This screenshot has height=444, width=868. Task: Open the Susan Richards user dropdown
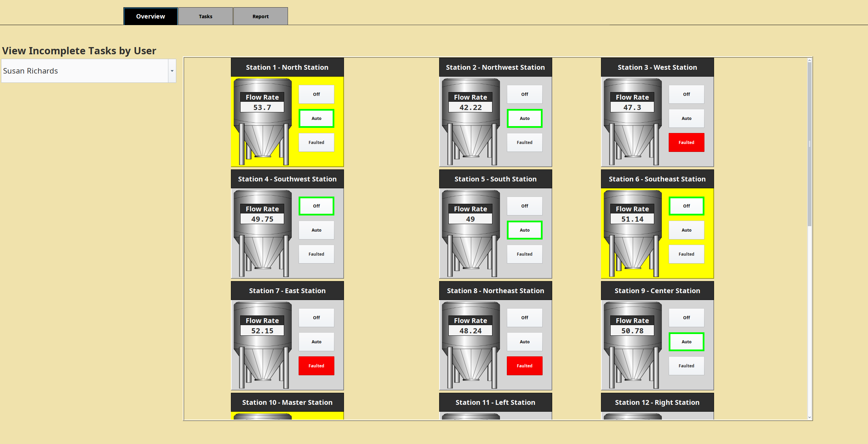[89, 71]
